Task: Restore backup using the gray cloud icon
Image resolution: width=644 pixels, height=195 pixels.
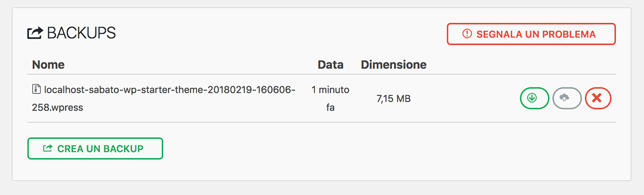Action: tap(567, 98)
